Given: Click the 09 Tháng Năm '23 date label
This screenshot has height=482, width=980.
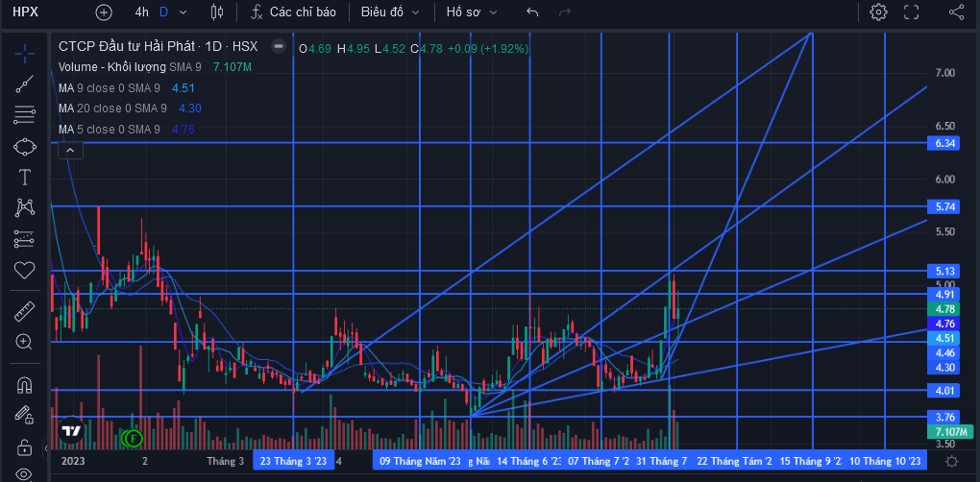Looking at the screenshot, I should tap(420, 462).
